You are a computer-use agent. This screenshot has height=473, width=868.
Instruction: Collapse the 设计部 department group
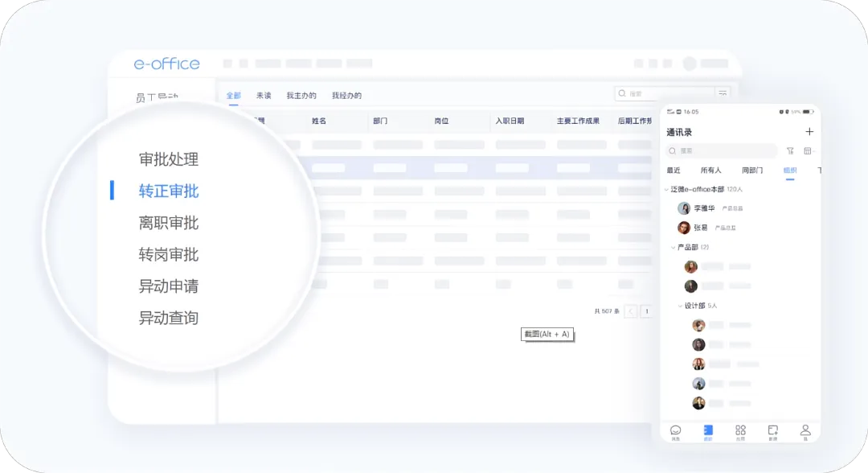pos(680,306)
